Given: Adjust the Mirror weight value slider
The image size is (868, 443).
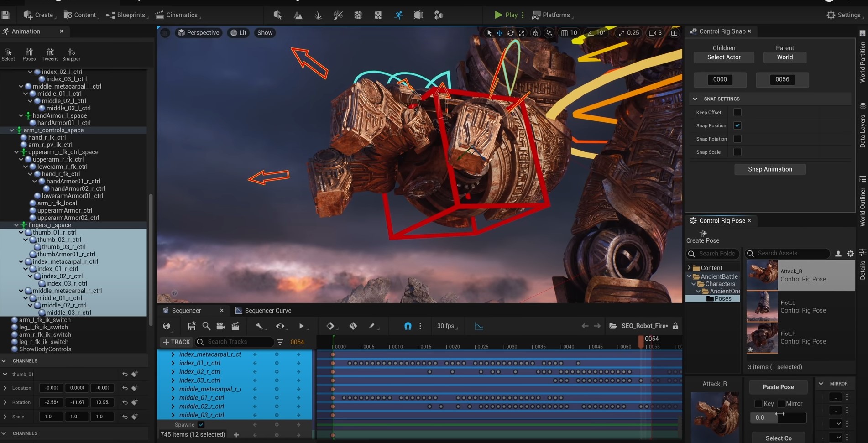Looking at the screenshot, I should [x=779, y=417].
